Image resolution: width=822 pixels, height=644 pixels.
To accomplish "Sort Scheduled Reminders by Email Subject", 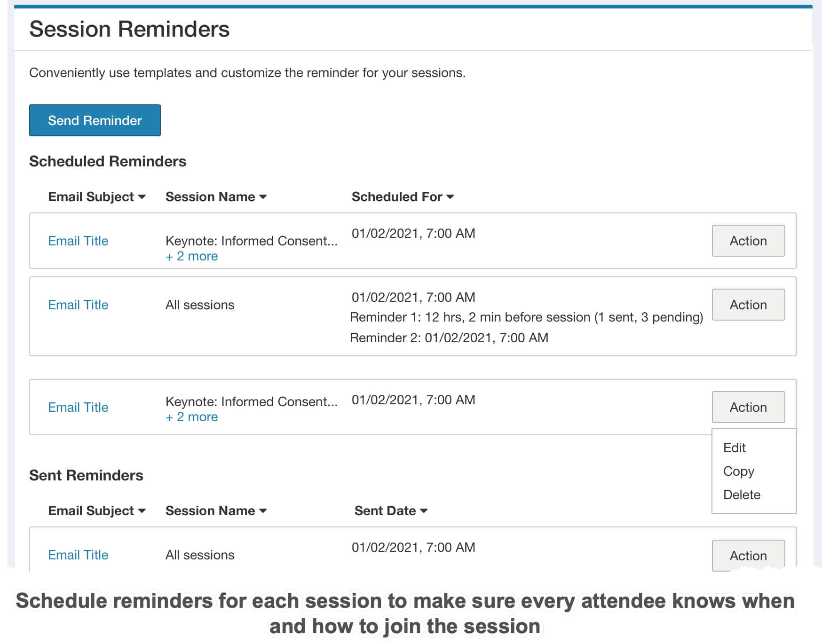I will coord(96,196).
